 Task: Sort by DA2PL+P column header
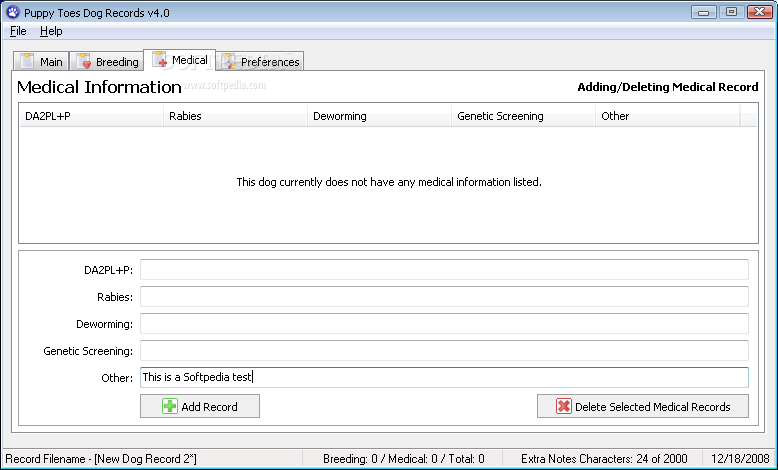tap(91, 116)
